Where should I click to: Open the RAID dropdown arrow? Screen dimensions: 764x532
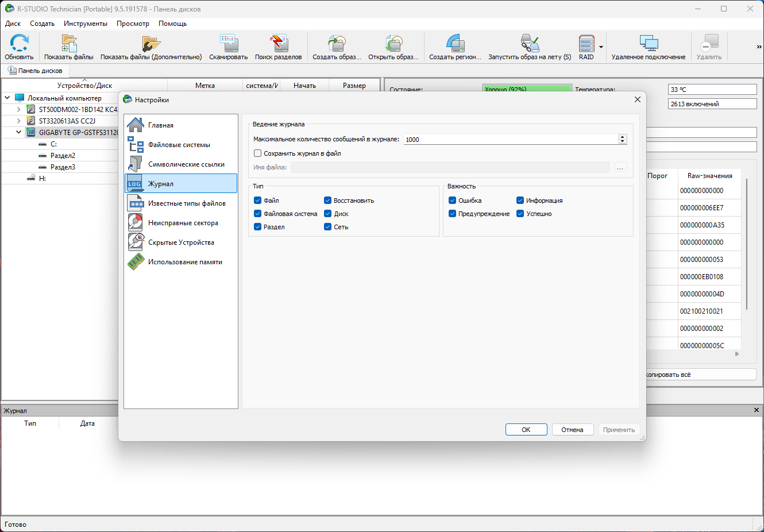(601, 47)
